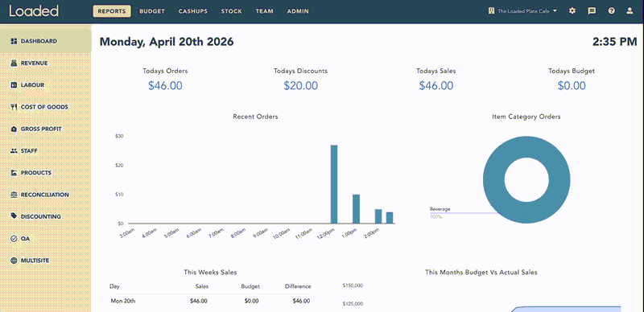Click the Labour sidebar icon
The height and width of the screenshot is (312, 644).
click(x=14, y=85)
